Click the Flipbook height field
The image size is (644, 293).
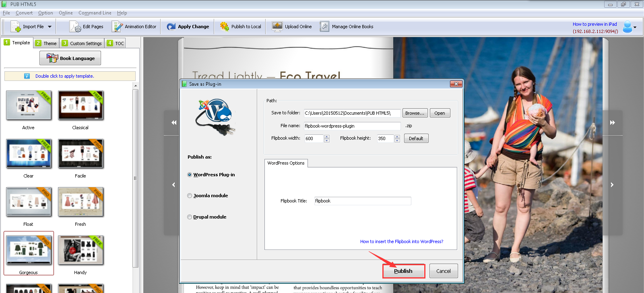[x=386, y=138]
